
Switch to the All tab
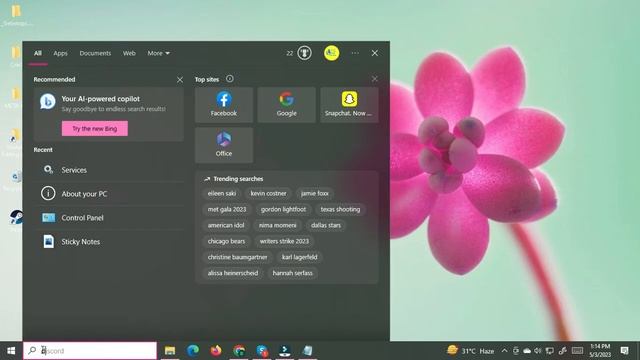[38, 53]
